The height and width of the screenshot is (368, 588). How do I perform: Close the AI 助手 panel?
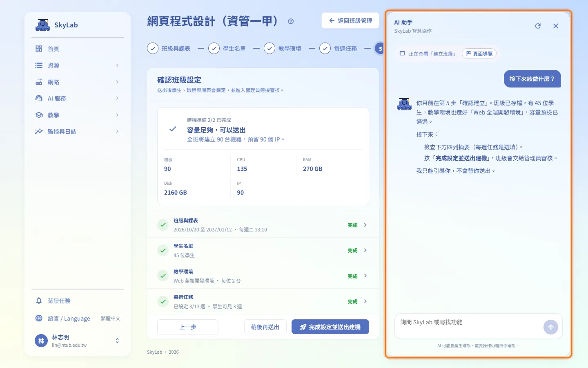coord(556,26)
